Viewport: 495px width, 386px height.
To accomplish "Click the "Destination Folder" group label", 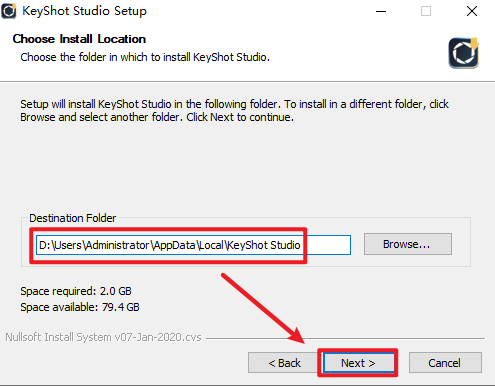I will (73, 218).
